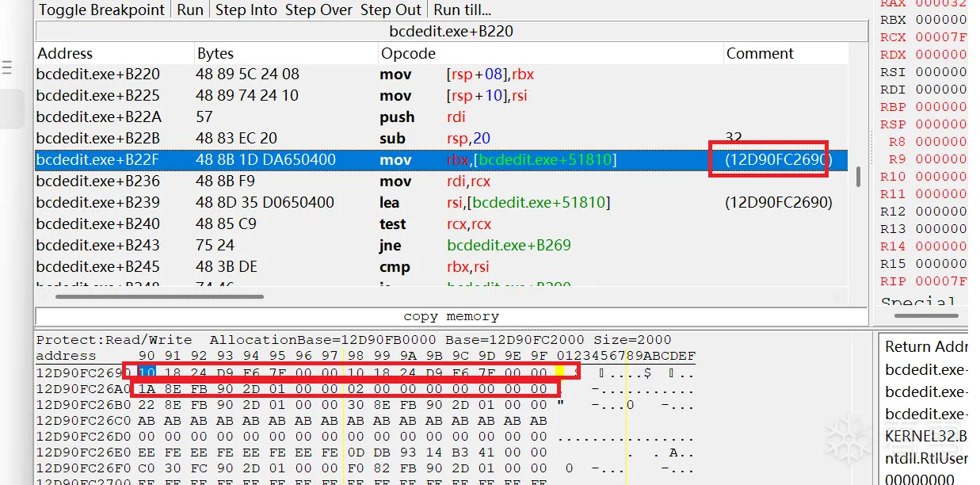Click the selected byte 10 in the hex dump
Screen dimensions: 980x485
pos(147,372)
